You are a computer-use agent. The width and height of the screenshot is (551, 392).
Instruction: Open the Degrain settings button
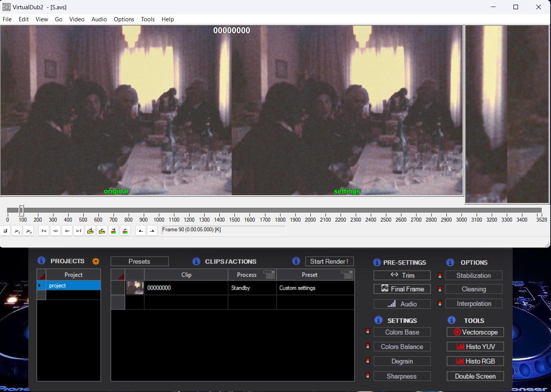coord(402,361)
